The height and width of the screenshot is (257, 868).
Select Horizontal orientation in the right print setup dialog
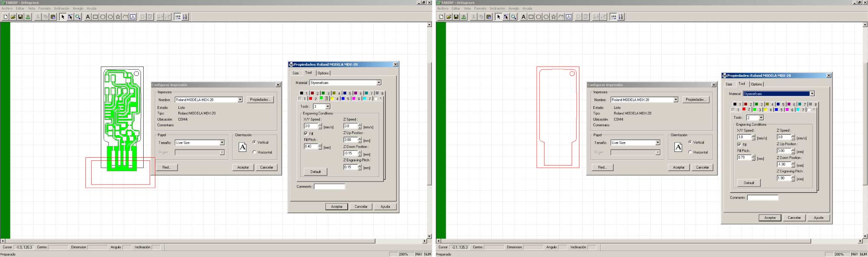(x=690, y=152)
